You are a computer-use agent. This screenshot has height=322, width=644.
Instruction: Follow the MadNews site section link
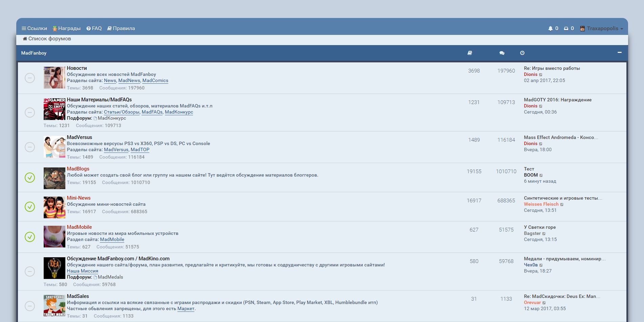[129, 81]
